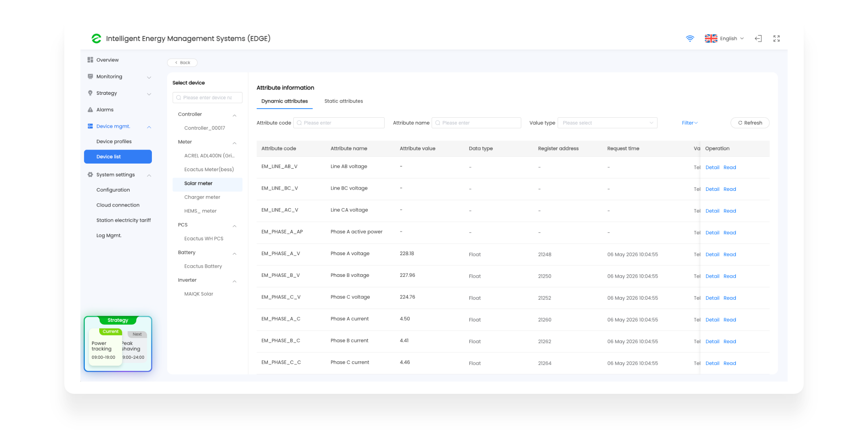Click the logout icon in header
This screenshot has width=868, height=434.
pos(758,39)
